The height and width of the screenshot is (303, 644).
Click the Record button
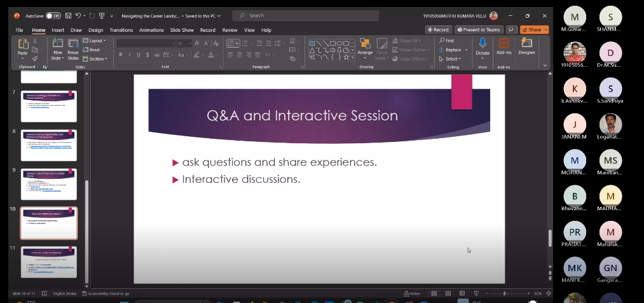[x=438, y=29]
